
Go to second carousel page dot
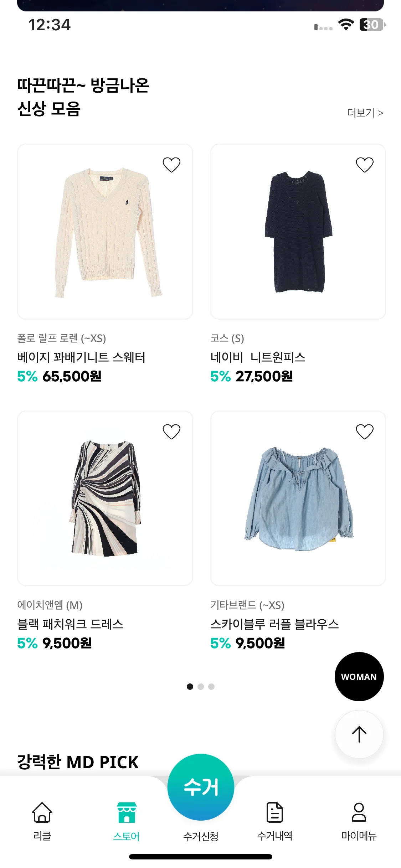(201, 686)
